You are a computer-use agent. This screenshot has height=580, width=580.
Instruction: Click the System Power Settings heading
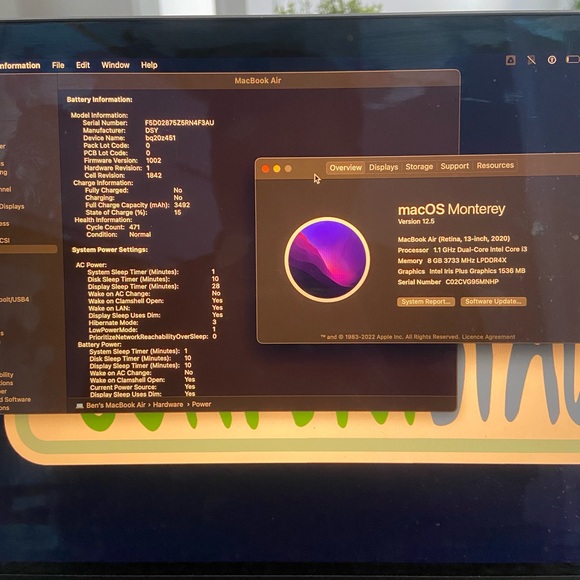[x=110, y=250]
